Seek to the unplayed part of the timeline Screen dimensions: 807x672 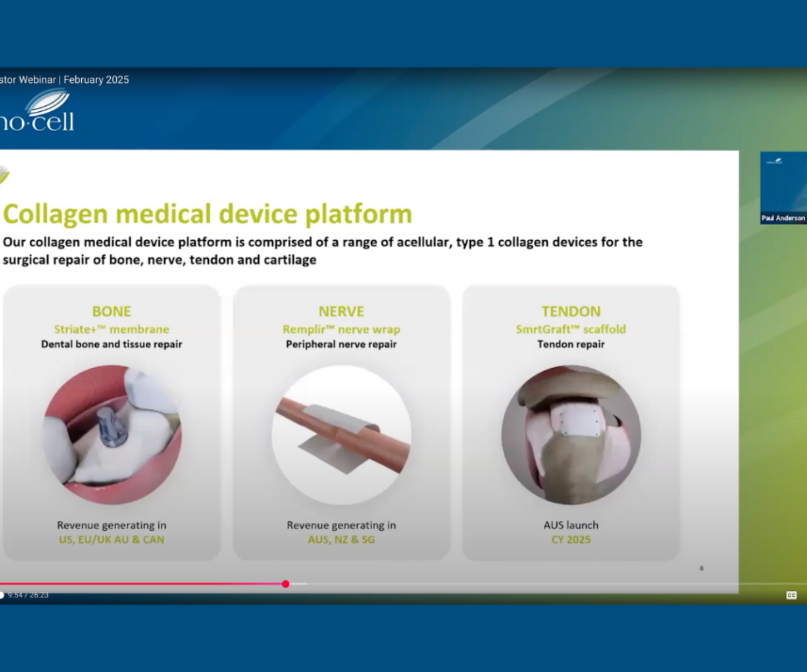[484, 584]
